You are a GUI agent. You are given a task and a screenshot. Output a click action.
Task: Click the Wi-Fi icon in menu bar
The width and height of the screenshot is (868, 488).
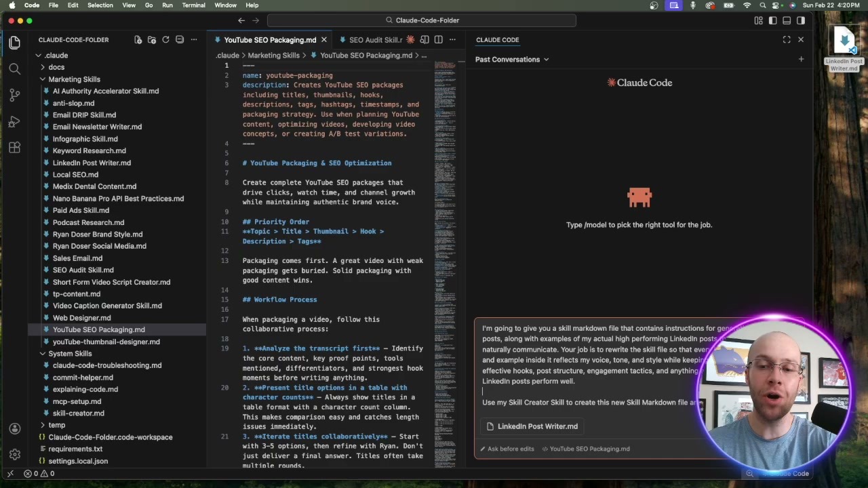point(747,5)
